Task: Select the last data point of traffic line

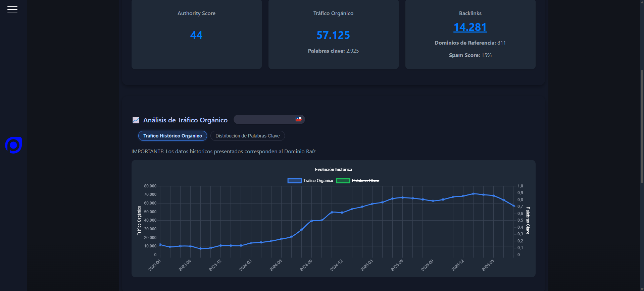Action: pyautogui.click(x=514, y=206)
